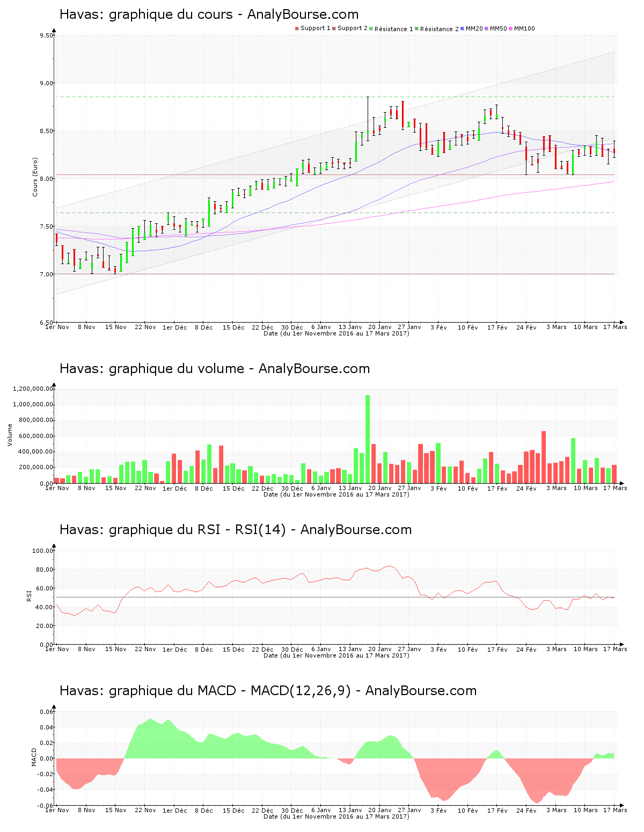This screenshot has height=832, width=644.
Task: Select the MM100 legend label
Action: click(x=524, y=28)
